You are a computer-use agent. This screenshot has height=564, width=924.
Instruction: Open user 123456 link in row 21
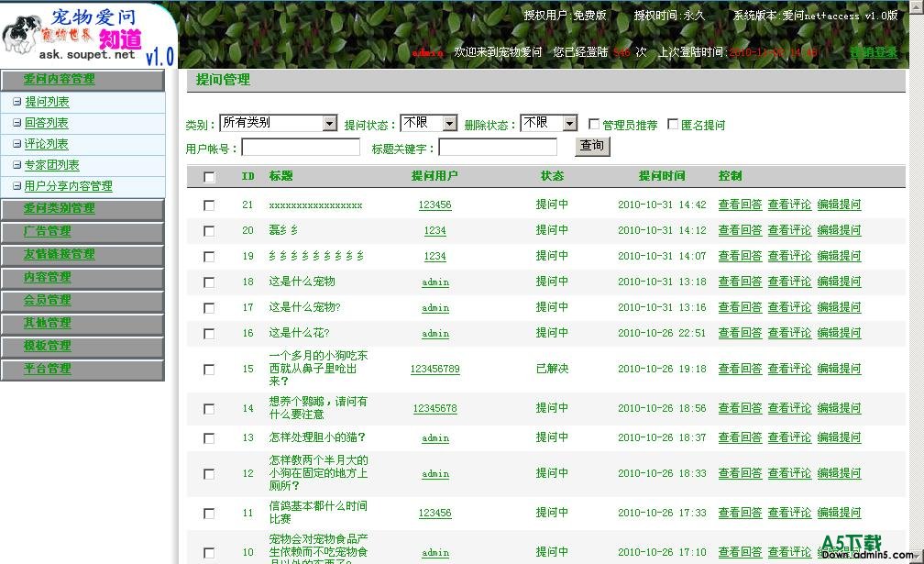point(434,205)
